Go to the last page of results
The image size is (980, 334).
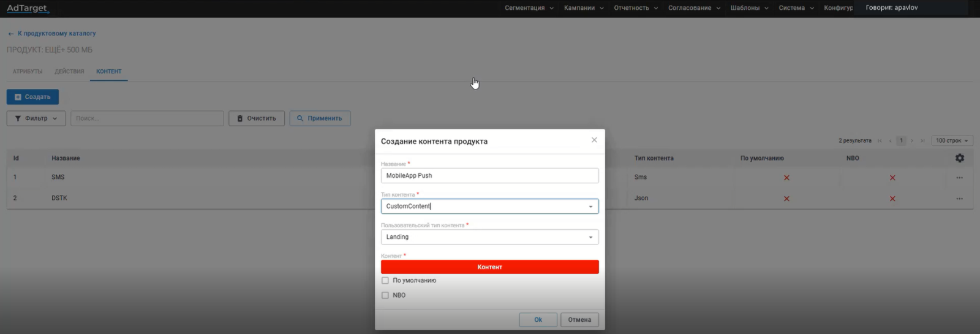(x=922, y=141)
